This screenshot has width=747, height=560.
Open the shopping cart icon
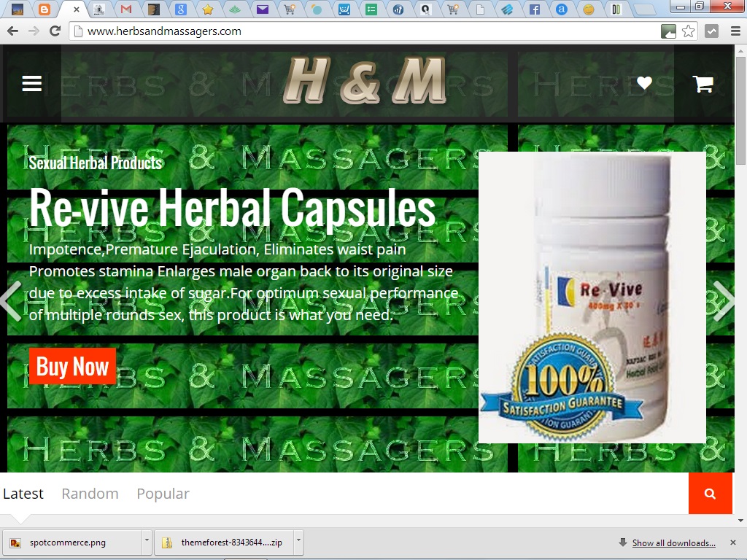tap(703, 84)
